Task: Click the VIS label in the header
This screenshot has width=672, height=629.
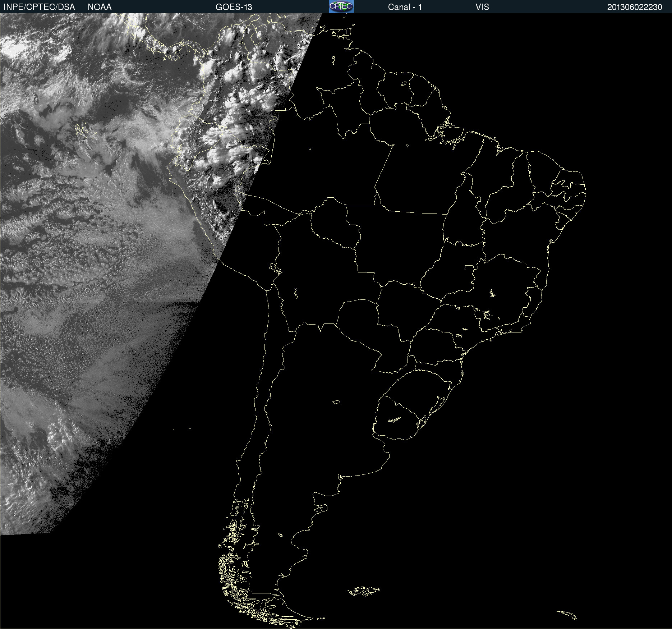Action: tap(482, 7)
